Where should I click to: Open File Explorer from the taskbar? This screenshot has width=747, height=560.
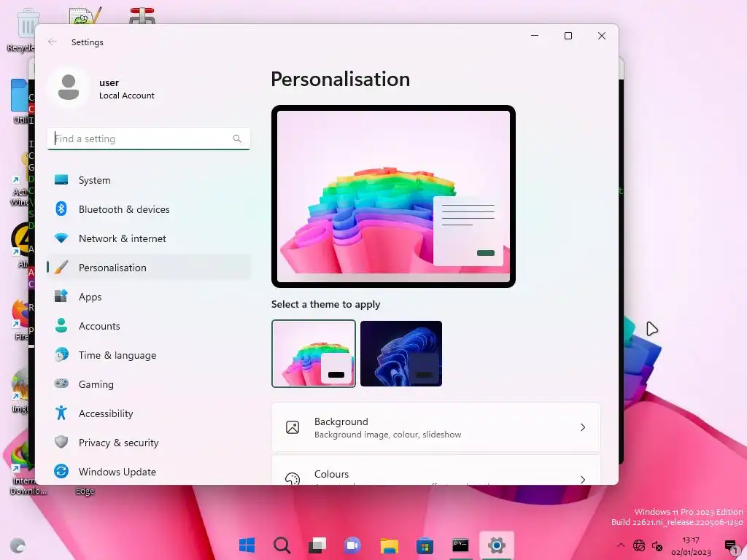click(389, 545)
